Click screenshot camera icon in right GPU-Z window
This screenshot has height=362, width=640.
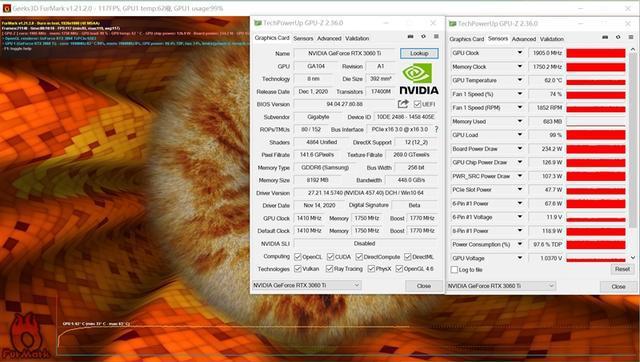(605, 37)
